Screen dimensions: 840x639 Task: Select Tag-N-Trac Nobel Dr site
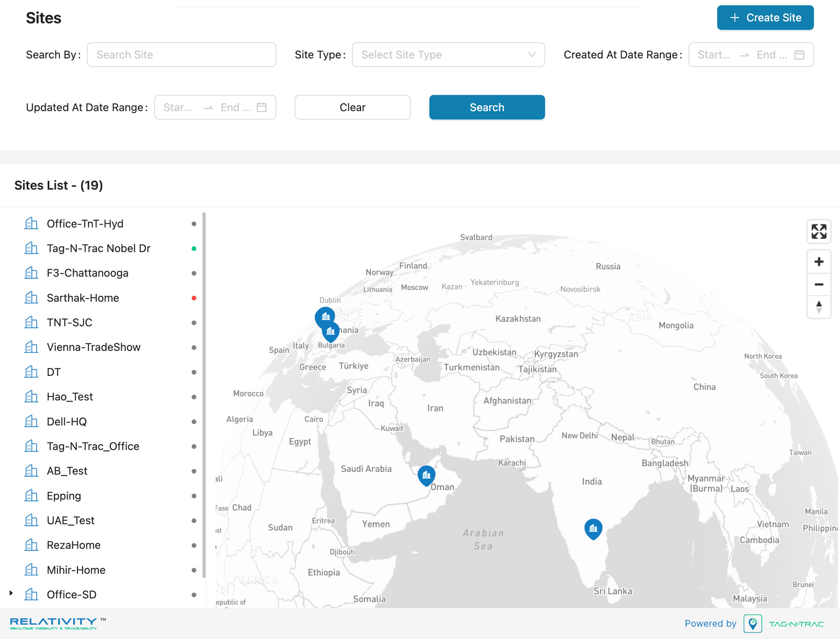[98, 248]
